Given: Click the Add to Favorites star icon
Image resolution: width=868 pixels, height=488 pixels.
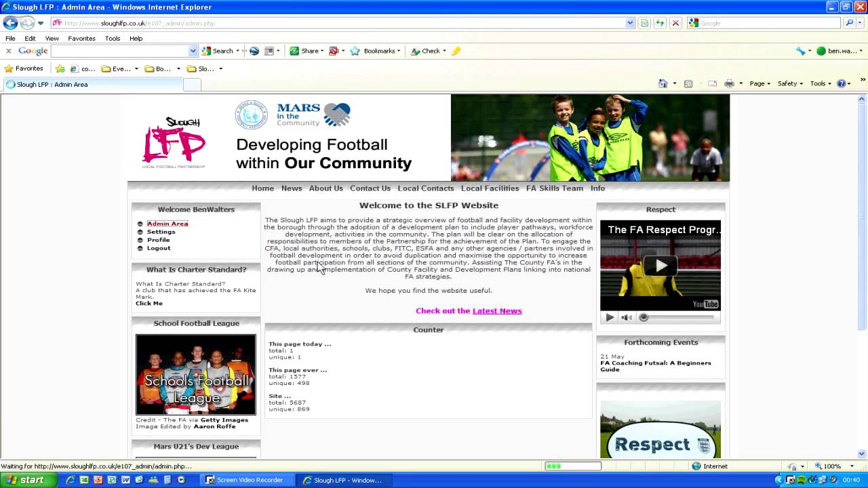Looking at the screenshot, I should click(60, 68).
